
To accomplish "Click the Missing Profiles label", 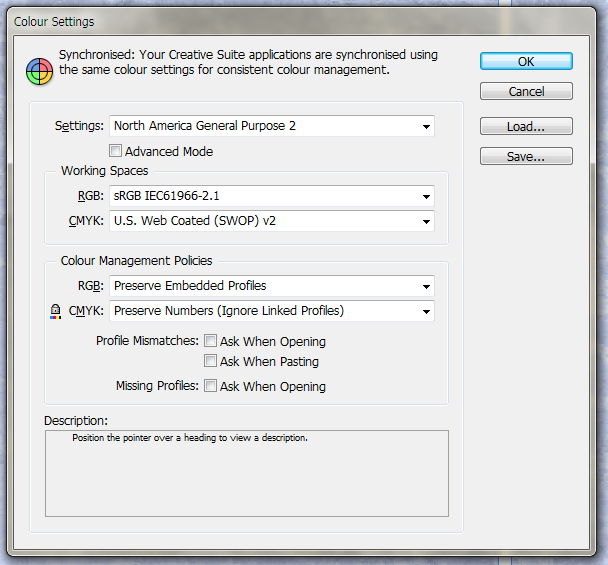I will click(x=157, y=385).
